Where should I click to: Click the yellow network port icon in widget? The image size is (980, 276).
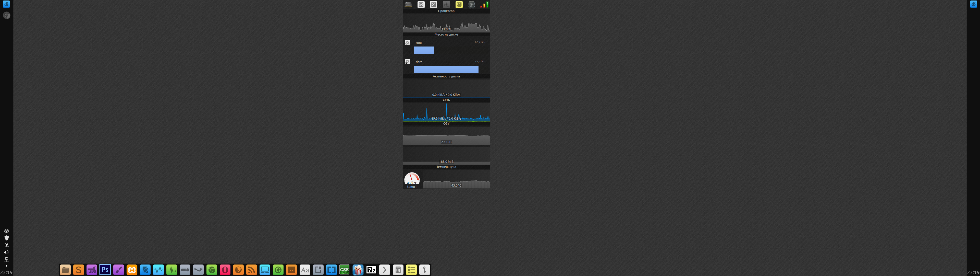459,5
